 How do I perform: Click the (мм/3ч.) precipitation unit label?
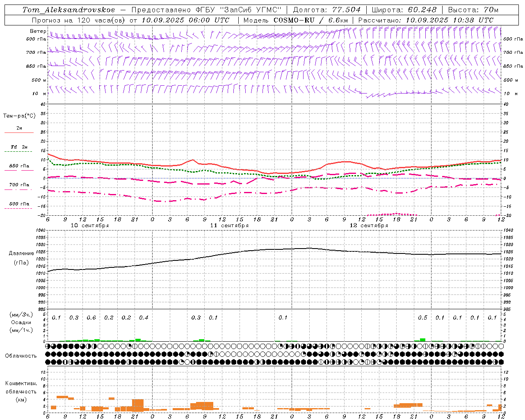(x=21, y=315)
